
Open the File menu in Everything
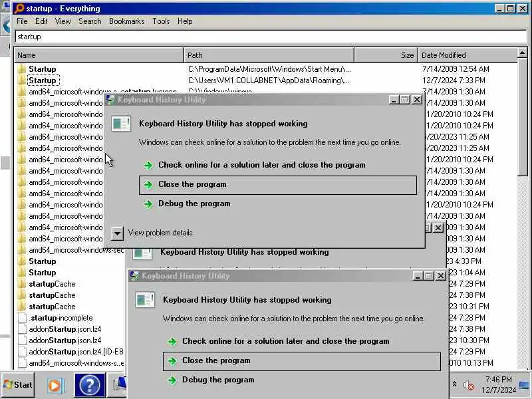[x=22, y=21]
